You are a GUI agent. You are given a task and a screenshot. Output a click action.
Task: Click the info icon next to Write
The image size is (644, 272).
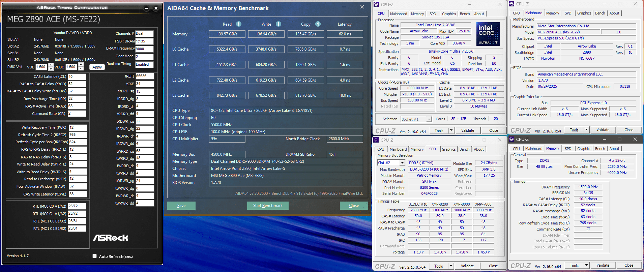tap(279, 24)
